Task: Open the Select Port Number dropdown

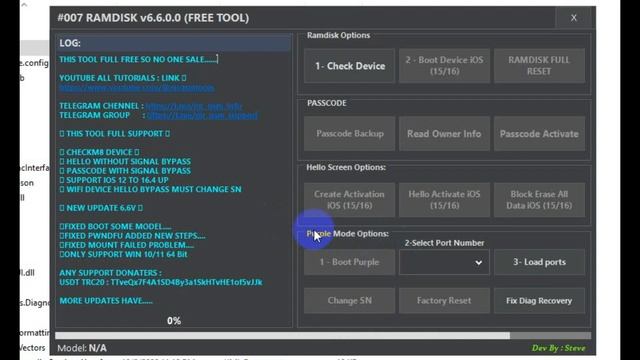Action: (444, 262)
